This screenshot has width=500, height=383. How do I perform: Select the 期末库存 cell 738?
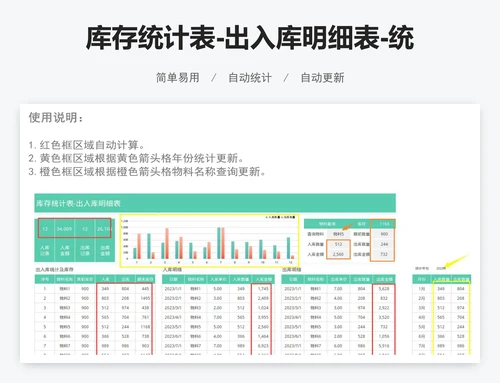pos(145,336)
